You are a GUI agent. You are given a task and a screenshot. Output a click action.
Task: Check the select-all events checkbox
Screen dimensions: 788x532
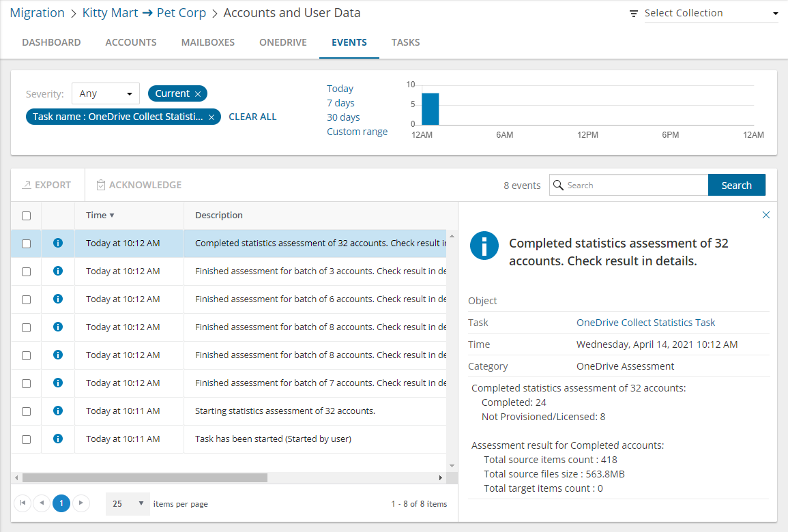tap(26, 216)
